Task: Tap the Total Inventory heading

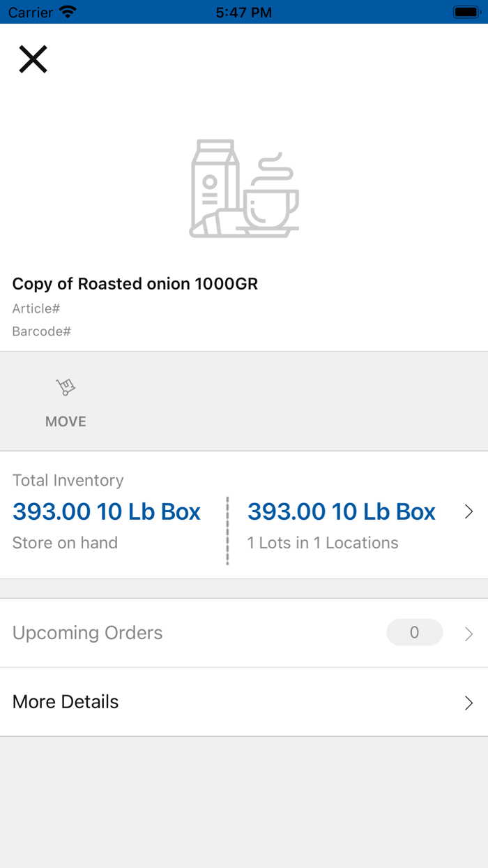Action: pyautogui.click(x=68, y=480)
